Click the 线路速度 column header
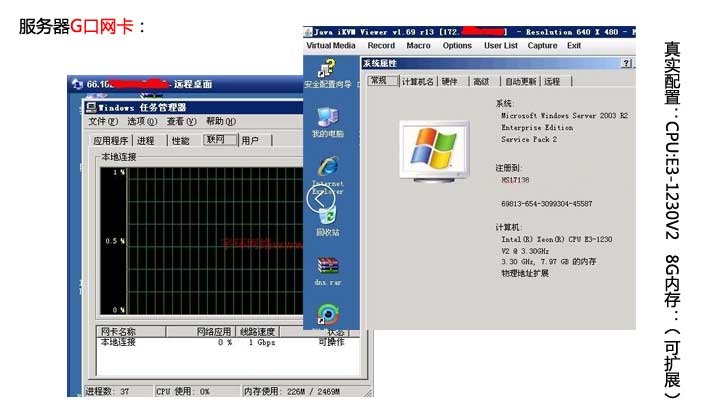 click(257, 331)
